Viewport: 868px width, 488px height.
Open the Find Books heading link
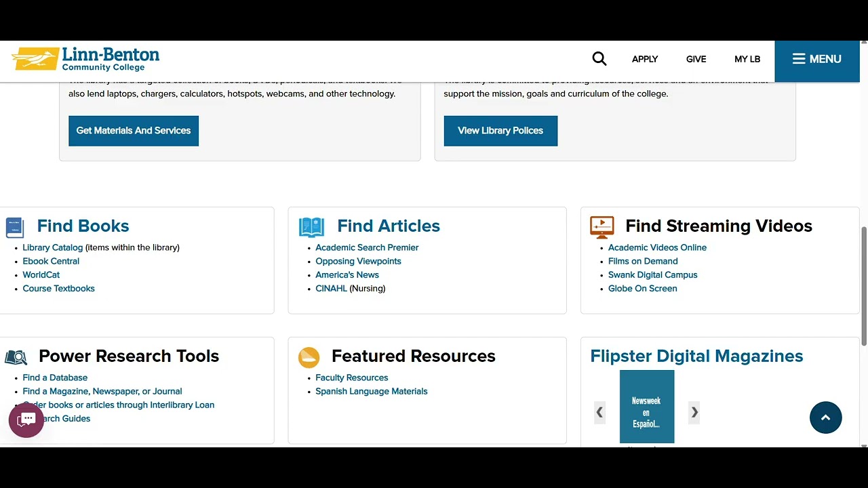(83, 226)
